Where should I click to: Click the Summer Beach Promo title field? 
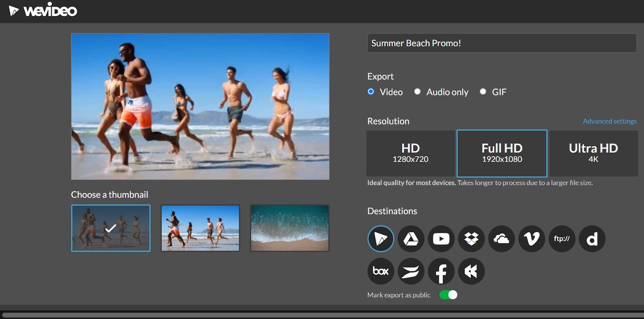pos(502,43)
